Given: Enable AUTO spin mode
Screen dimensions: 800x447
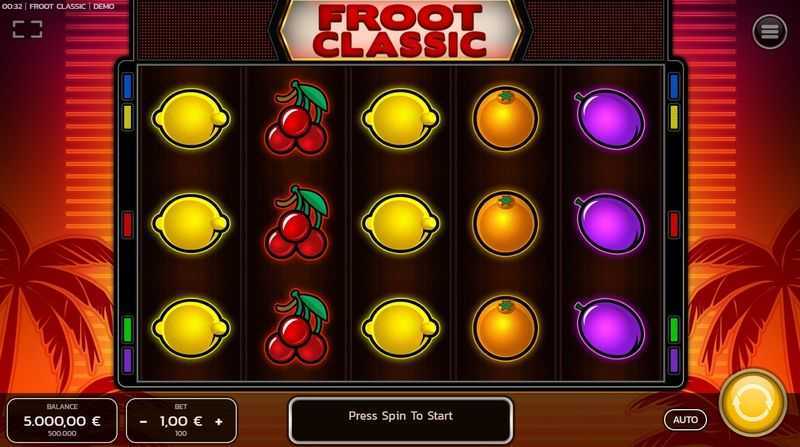Looking at the screenshot, I should (685, 420).
